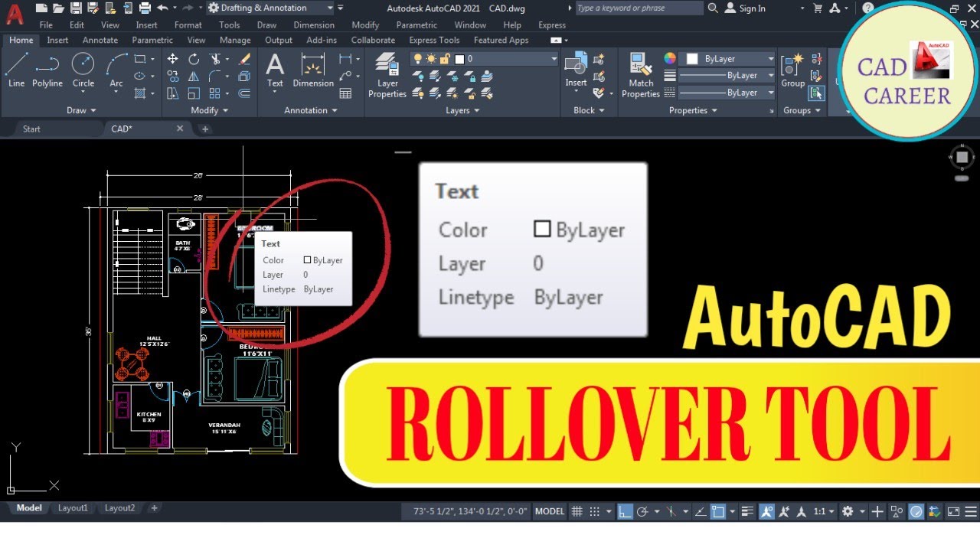Screen dimensions: 980x551
Task: Activate the Rotate tool
Action: coord(194,59)
